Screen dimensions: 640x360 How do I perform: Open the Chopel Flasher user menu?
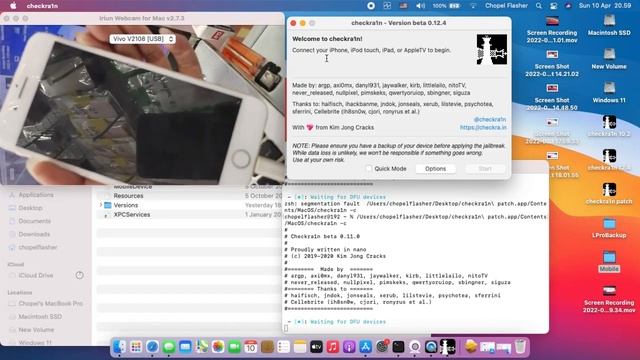(506, 6)
